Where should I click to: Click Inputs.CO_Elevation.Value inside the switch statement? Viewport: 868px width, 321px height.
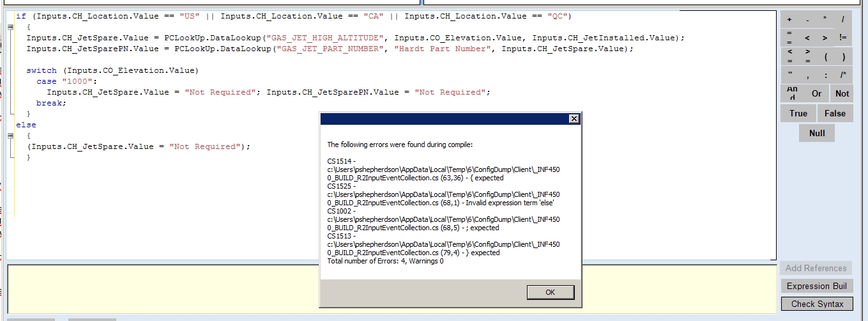click(x=132, y=70)
